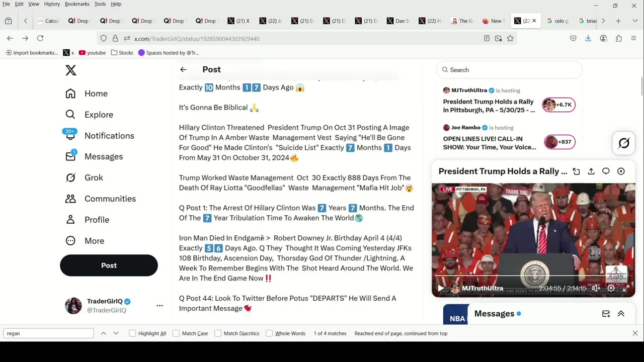Go back with browser back arrow
This screenshot has height=362, width=644.
(x=10, y=38)
